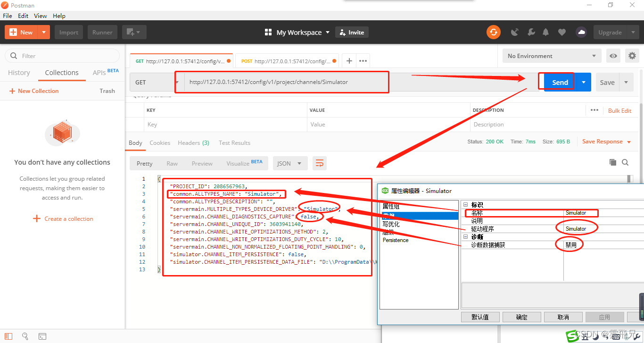Open the JSON format dropdown

click(x=290, y=163)
